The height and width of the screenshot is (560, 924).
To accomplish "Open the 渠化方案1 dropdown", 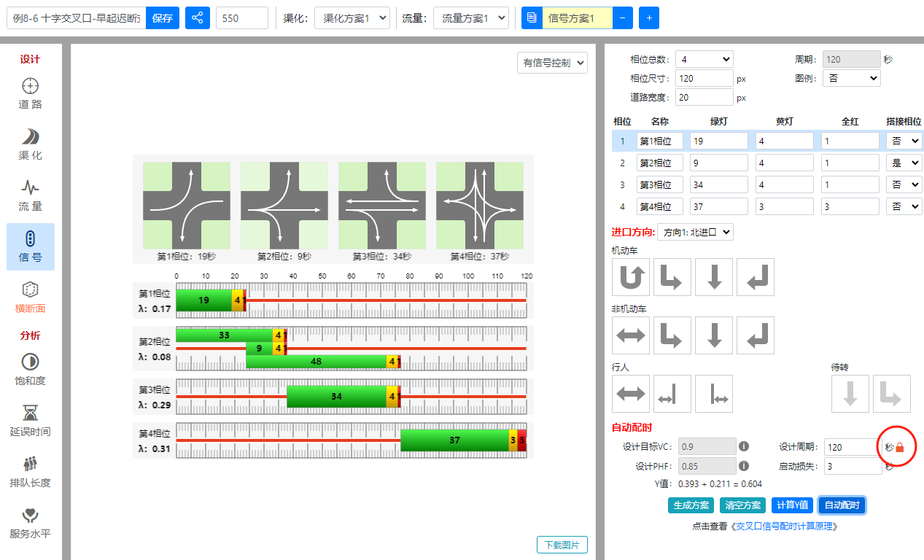I will [352, 18].
